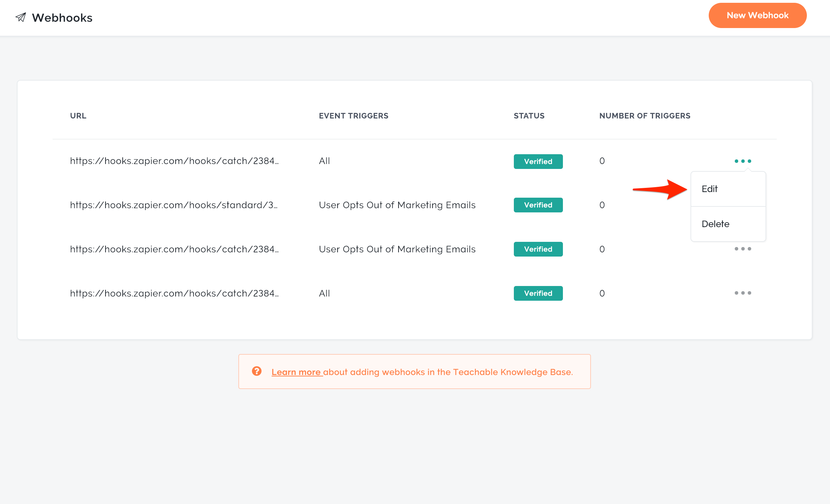Select the third row webhook URL
This screenshot has width=830, height=504.
click(x=174, y=249)
